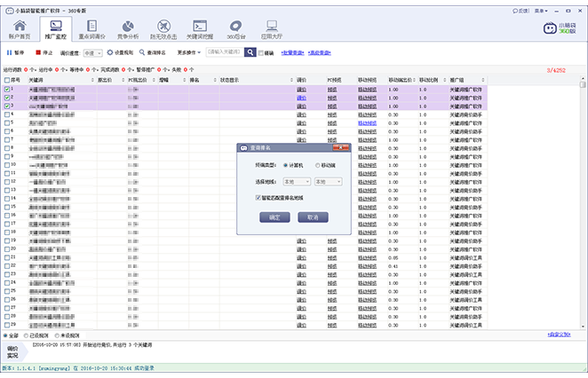Uncheck the row 1 keyword checkbox

click(8, 90)
